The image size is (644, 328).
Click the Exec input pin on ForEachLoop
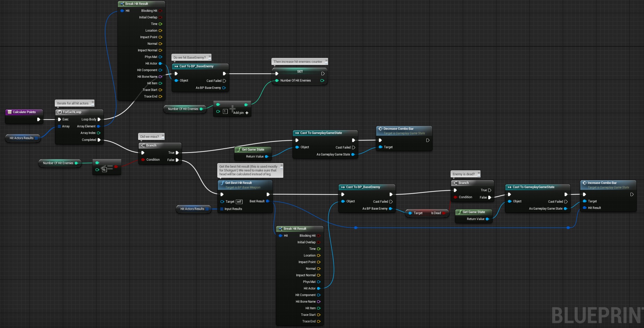click(59, 119)
